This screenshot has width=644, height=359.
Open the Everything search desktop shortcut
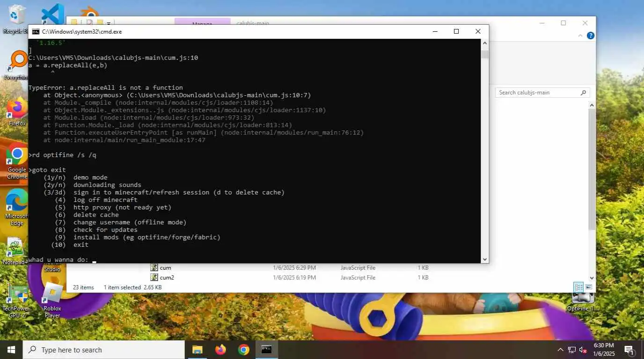[x=17, y=65]
